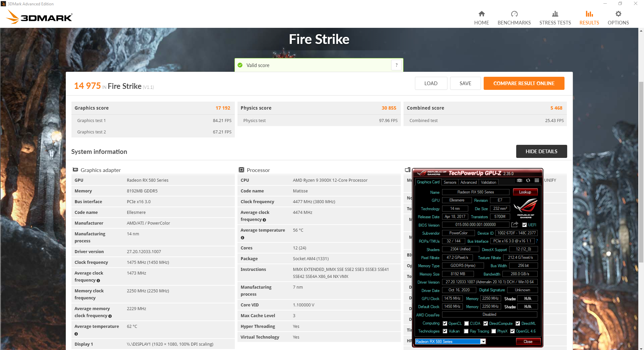
Task: Click the Lookup button in GPU-Z
Action: pos(525,192)
